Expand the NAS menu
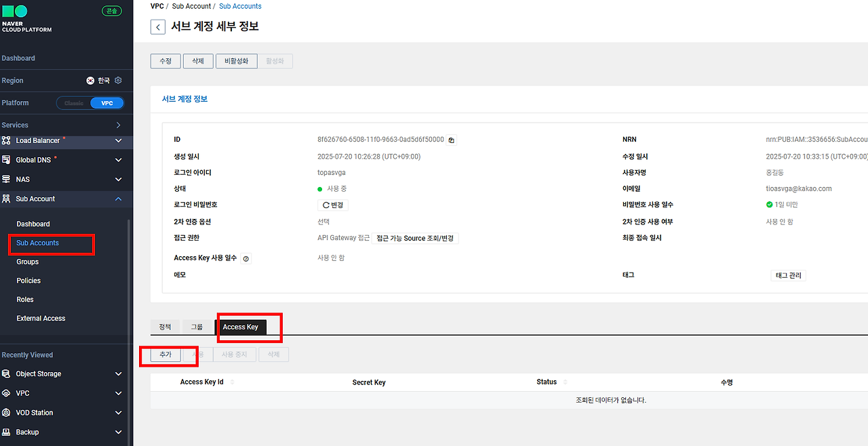 click(x=119, y=180)
